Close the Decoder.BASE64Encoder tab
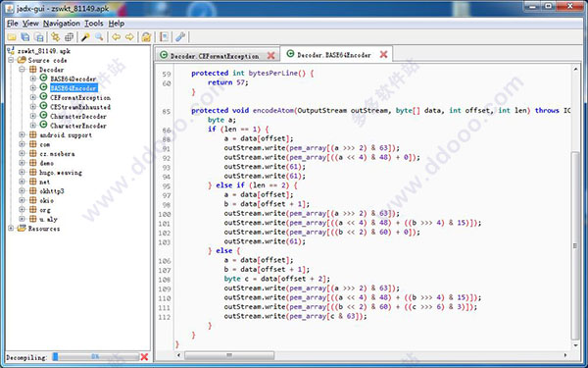 click(x=383, y=54)
